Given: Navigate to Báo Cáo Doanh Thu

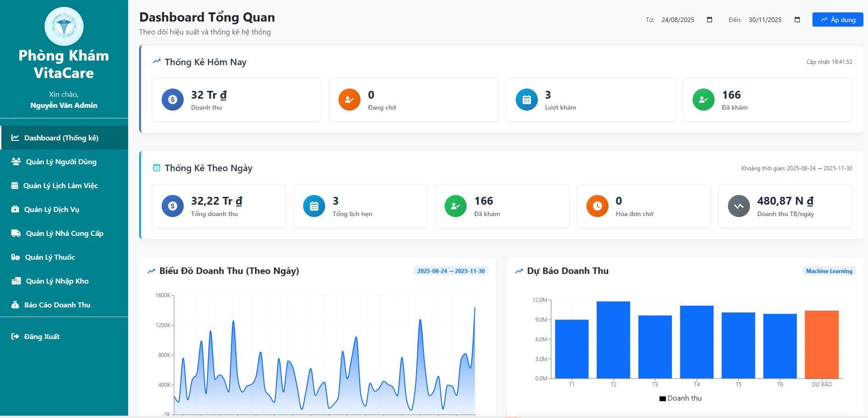Looking at the screenshot, I should pyautogui.click(x=57, y=305).
